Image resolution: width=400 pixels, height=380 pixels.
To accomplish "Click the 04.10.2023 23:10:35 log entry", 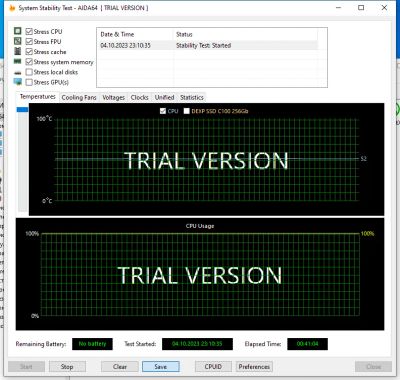I will [x=125, y=45].
